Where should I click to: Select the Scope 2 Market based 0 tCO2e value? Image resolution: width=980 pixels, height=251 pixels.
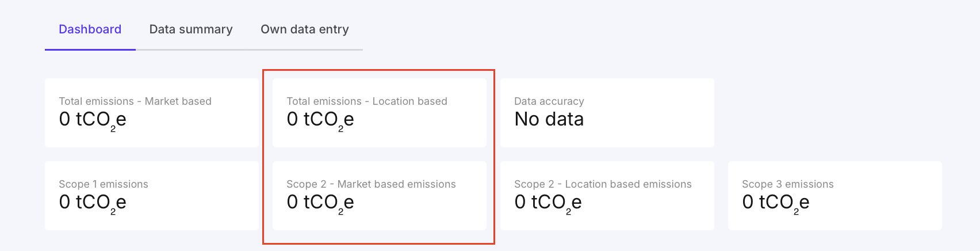pos(320,203)
